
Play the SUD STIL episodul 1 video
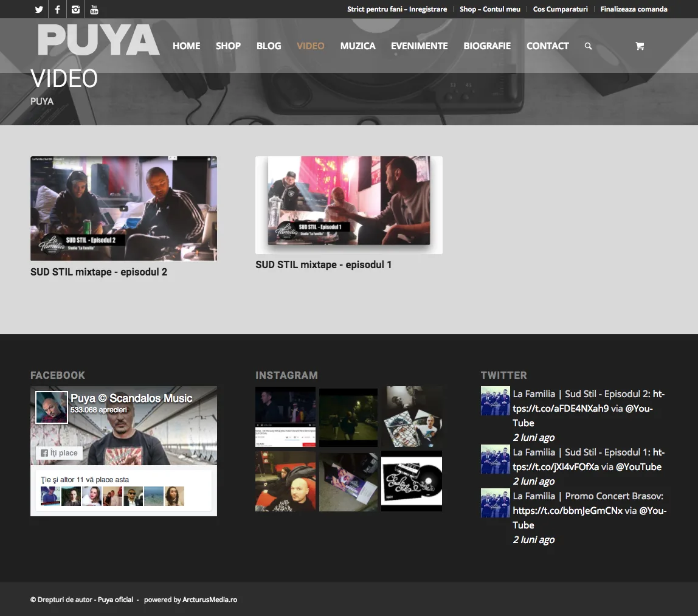click(349, 204)
